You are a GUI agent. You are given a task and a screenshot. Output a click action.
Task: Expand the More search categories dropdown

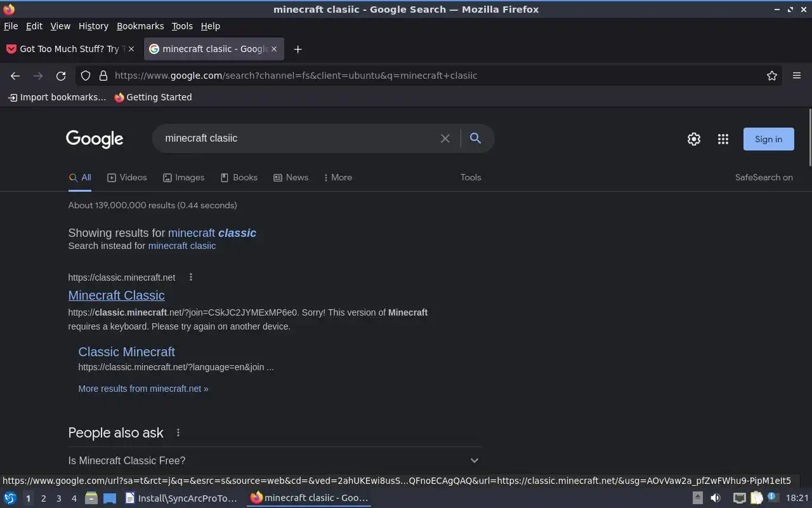click(337, 178)
